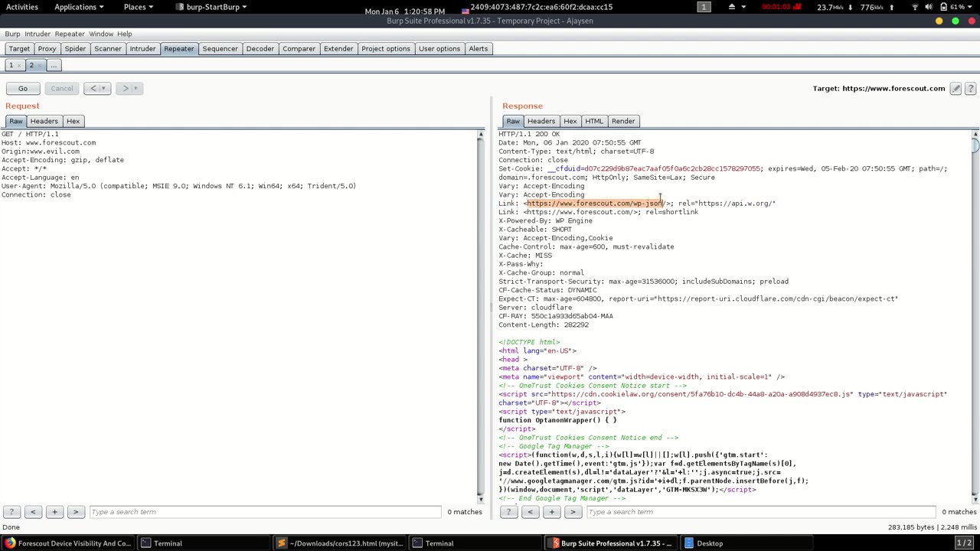Screen dimensions: 980x551
Task: Click the response search term field
Action: tap(761, 512)
